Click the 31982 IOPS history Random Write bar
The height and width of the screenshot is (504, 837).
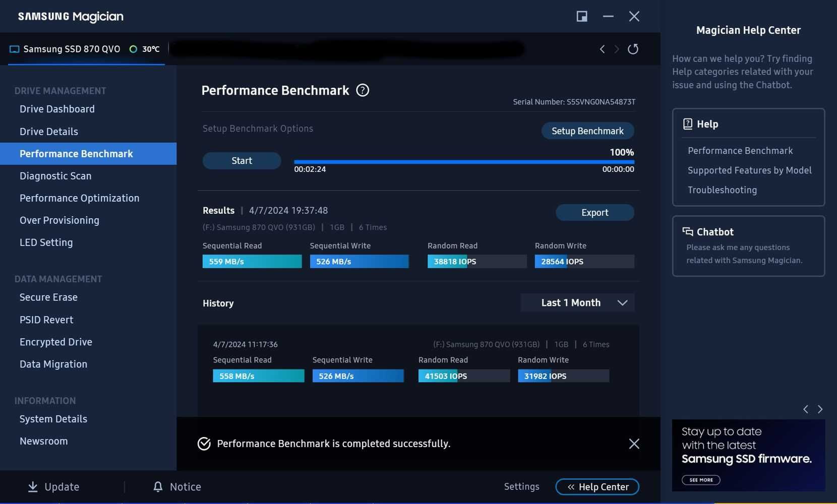coord(563,376)
